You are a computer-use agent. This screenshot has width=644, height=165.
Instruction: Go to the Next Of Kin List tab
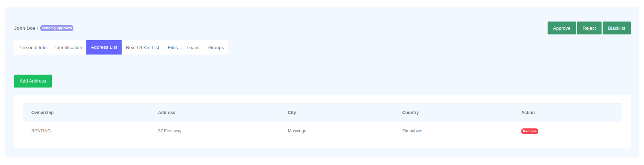point(142,47)
